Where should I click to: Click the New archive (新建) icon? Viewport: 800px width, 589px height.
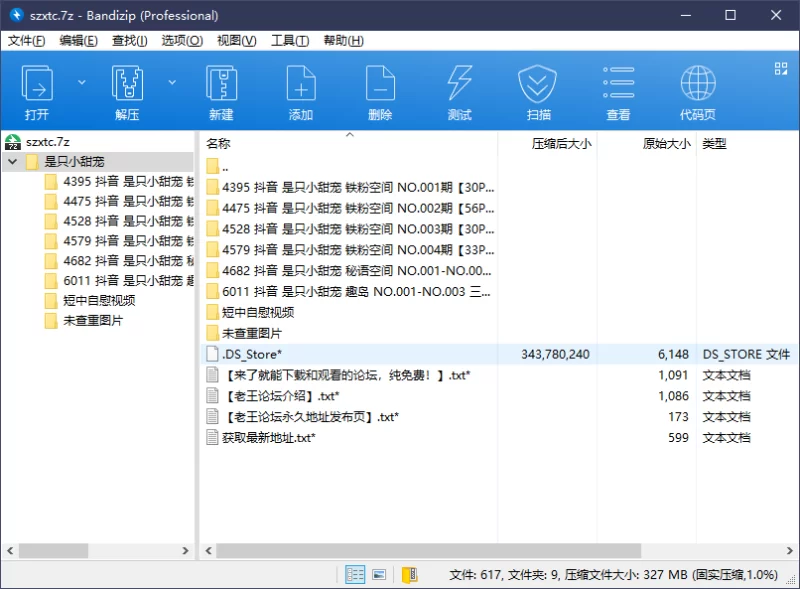[x=221, y=92]
